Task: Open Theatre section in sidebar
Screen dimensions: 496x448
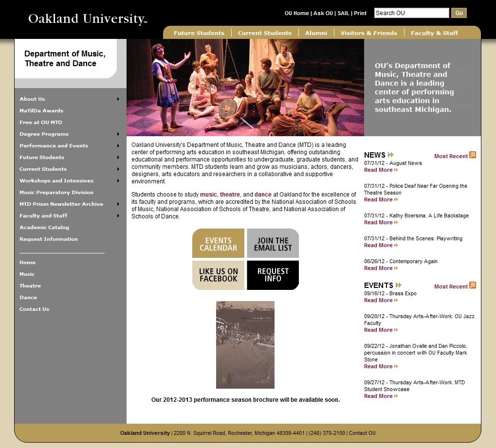Action: [30, 286]
